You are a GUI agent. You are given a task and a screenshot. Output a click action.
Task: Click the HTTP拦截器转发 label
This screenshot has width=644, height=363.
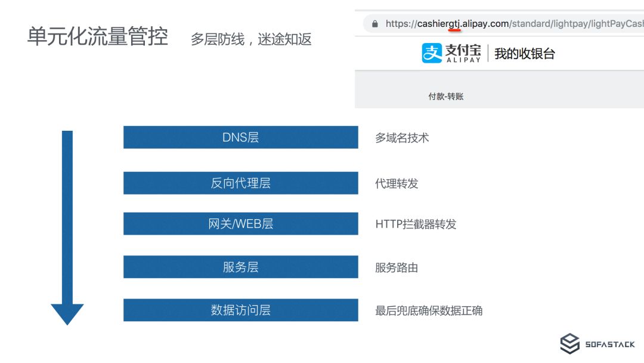point(416,224)
